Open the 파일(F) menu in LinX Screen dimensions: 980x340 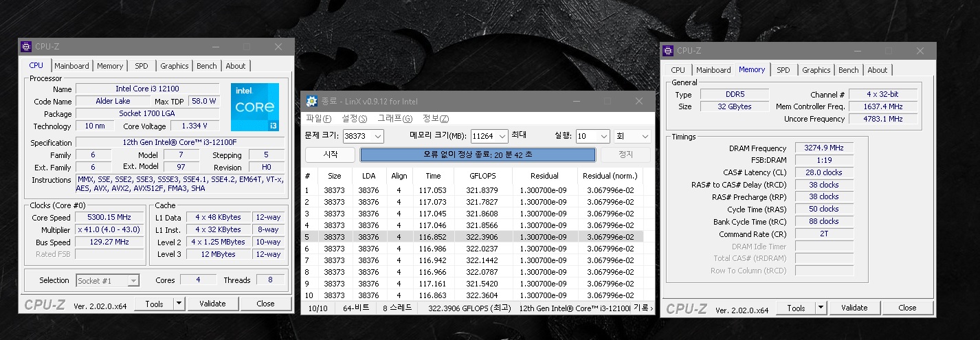[x=318, y=119]
